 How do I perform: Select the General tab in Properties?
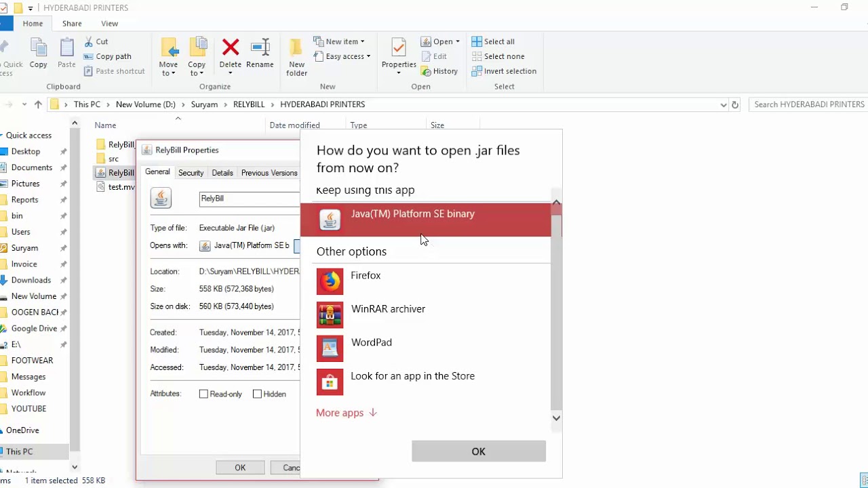pyautogui.click(x=157, y=172)
